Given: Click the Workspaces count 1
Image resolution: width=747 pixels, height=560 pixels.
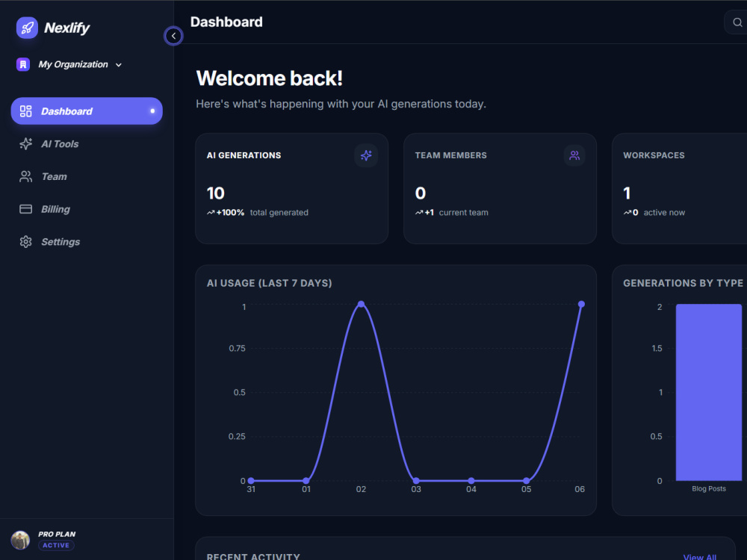Looking at the screenshot, I should click(x=627, y=193).
